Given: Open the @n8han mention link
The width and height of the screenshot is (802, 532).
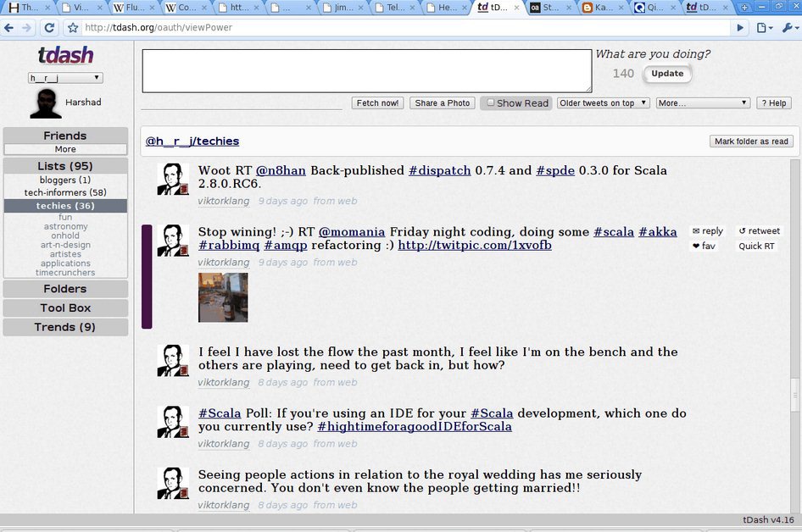Looking at the screenshot, I should [281, 170].
